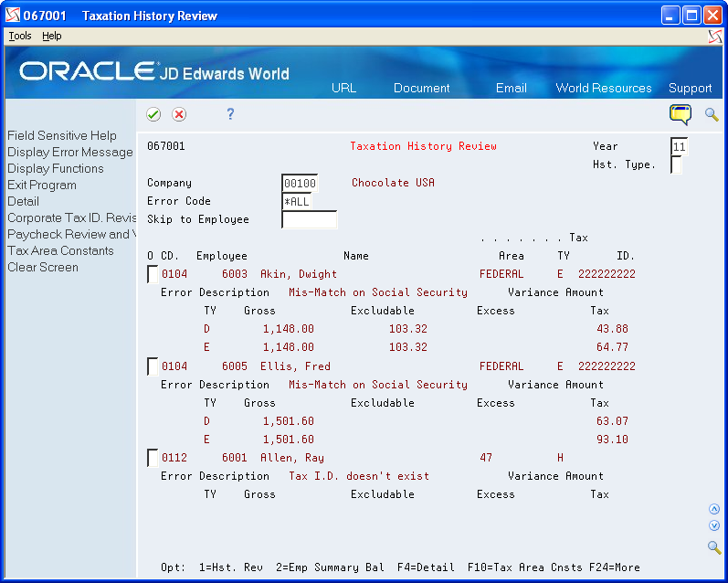Click 'Tax I.D. doesn't exist' error text
Screen dimensions: 728x583
point(359,476)
